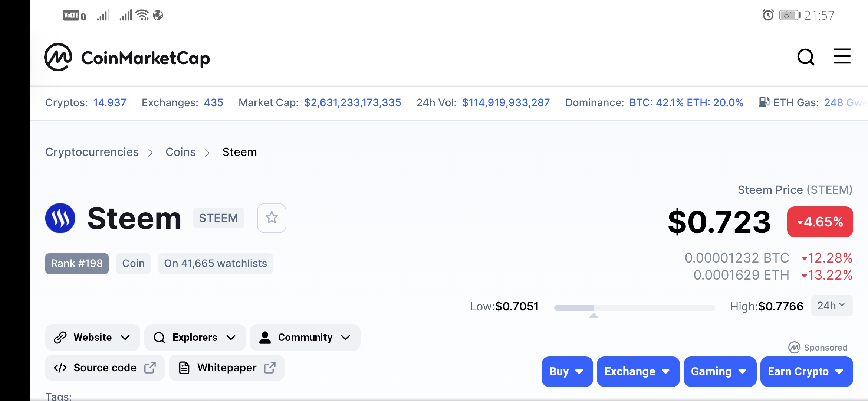Go to Cryptocurrencies breadcrumb
868x401 pixels.
(x=92, y=152)
